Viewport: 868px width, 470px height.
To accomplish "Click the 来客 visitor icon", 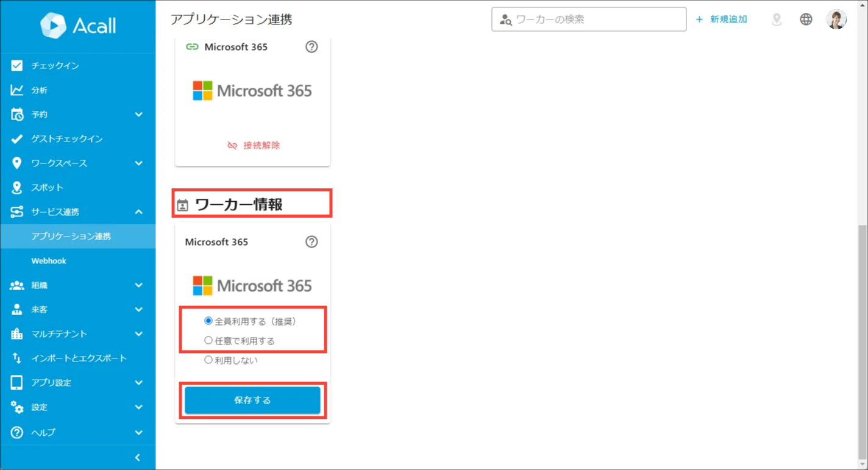I will click(17, 309).
